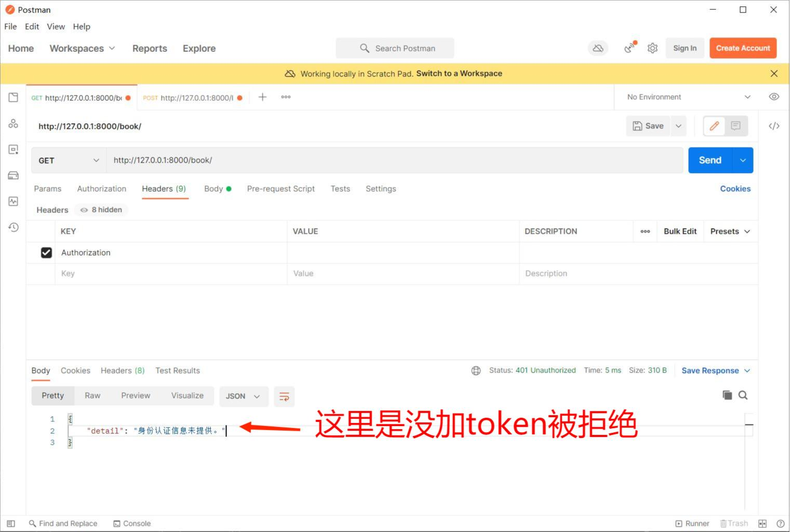Open the Cookies link
Image resolution: width=790 pixels, height=532 pixels.
735,189
